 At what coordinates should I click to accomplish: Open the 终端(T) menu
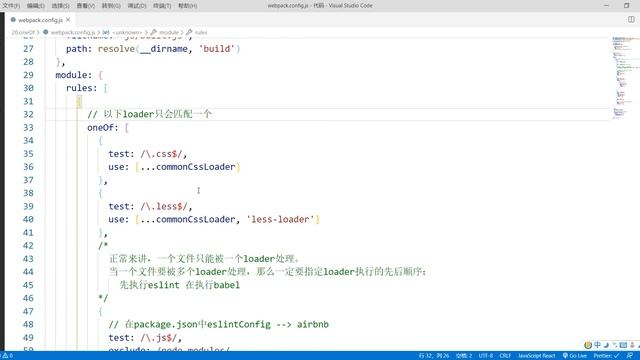coord(162,6)
